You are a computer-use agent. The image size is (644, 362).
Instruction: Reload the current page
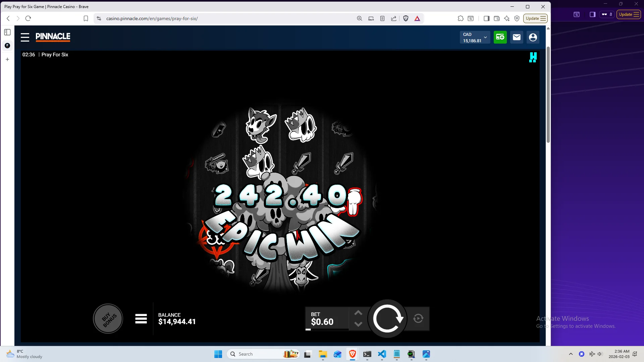pyautogui.click(x=28, y=18)
